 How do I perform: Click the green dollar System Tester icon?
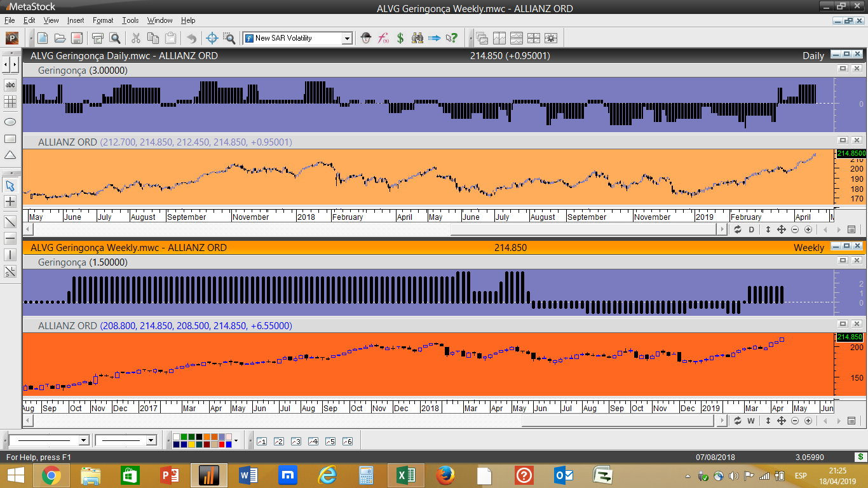coord(400,38)
